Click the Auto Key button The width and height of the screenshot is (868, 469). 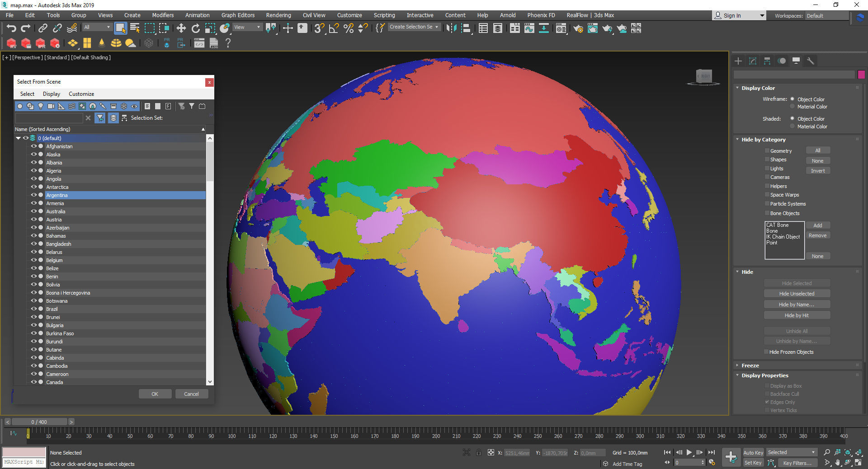pos(753,452)
